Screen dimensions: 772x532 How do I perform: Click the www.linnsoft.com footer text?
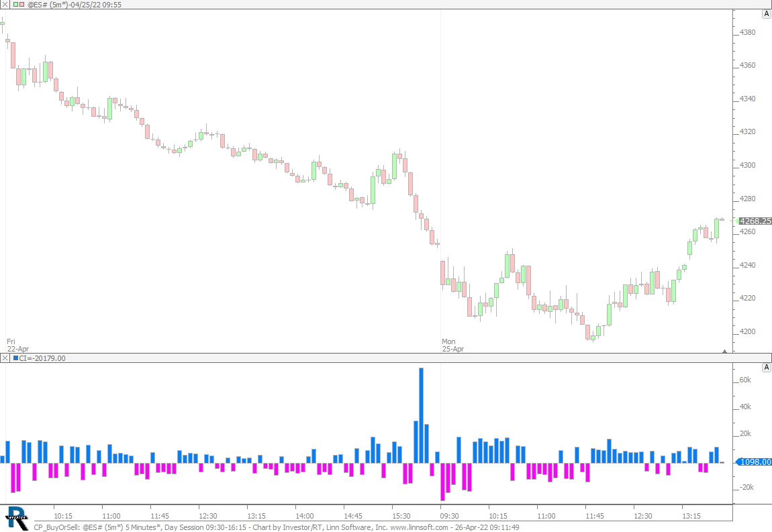tap(419, 527)
